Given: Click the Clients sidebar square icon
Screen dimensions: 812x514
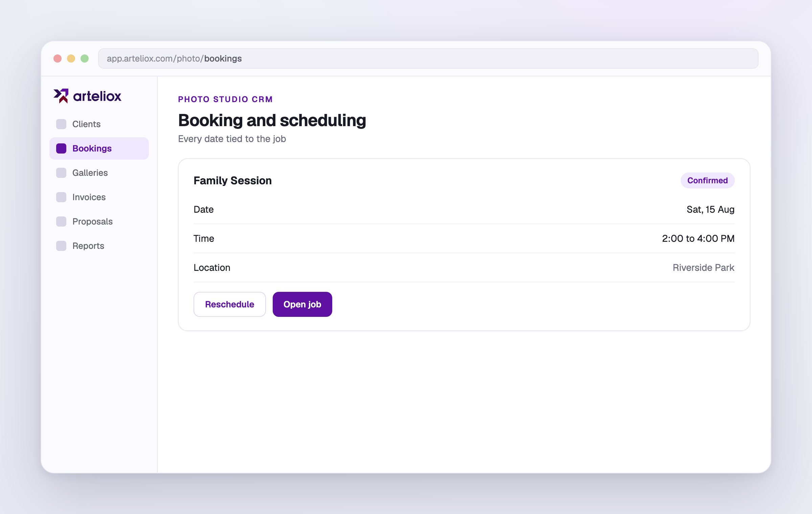Looking at the screenshot, I should 61,124.
